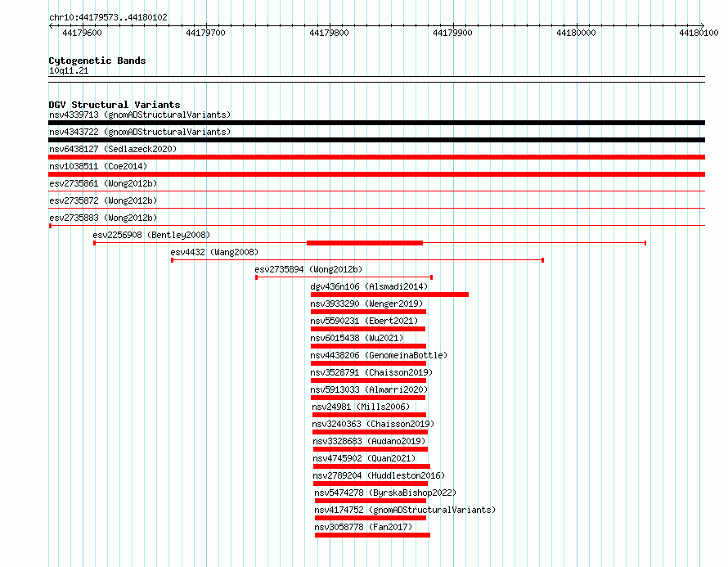Click esv2735872 (Wong2012b) label
The image size is (728, 567).
(x=103, y=200)
